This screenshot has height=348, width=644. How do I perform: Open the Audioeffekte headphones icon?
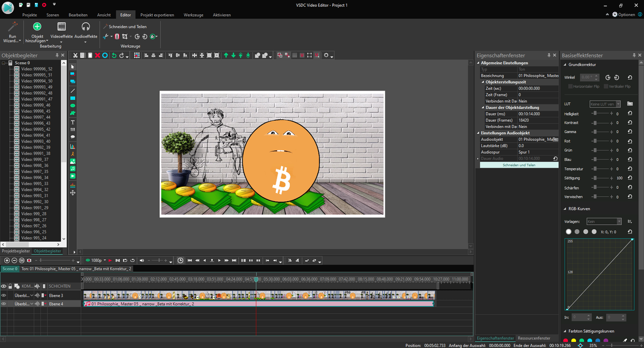pyautogui.click(x=86, y=27)
